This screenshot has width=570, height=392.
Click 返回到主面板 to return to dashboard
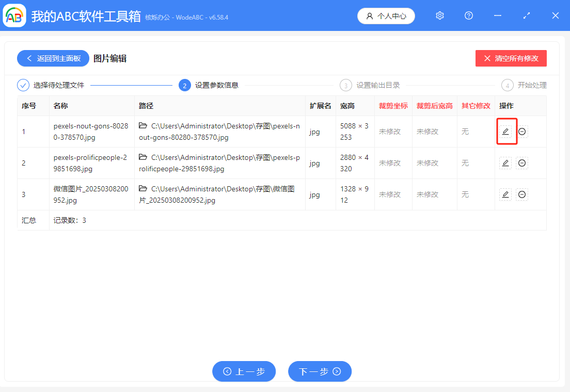53,58
